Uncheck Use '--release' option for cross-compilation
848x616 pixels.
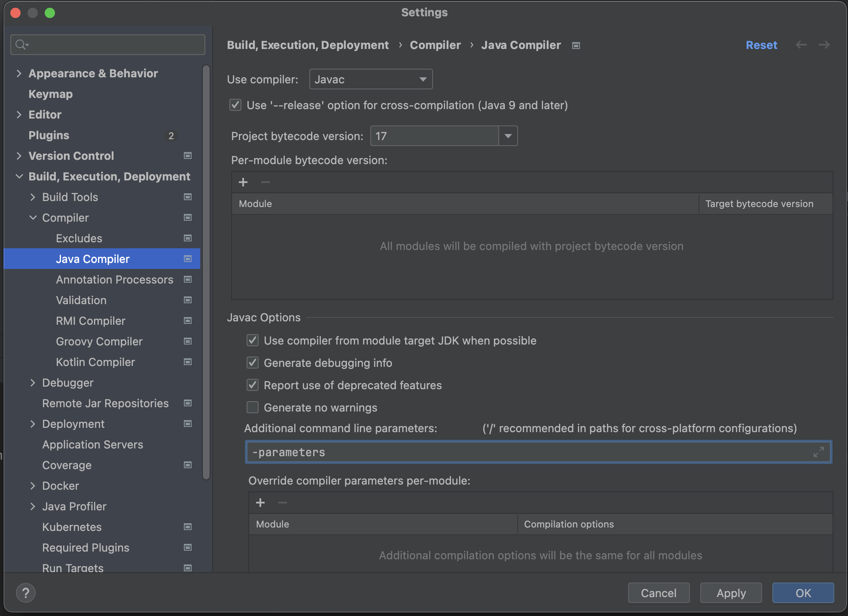(x=235, y=105)
